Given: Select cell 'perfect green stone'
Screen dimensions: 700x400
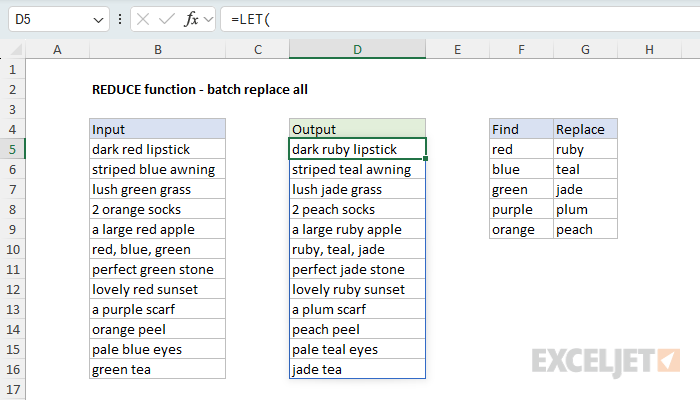Looking at the screenshot, I should (158, 269).
